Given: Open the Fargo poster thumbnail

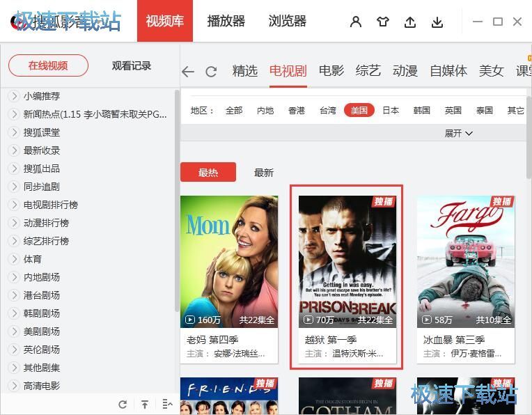Looking at the screenshot, I should point(466,262).
